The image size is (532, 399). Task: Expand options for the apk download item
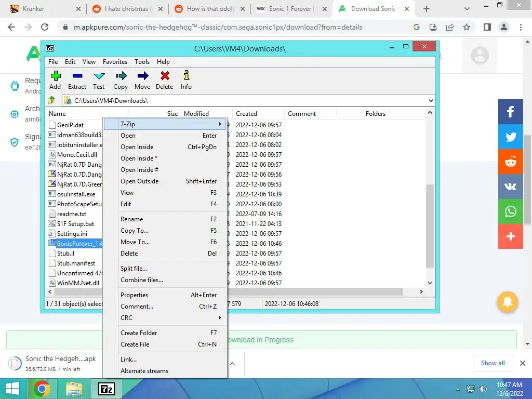232,363
